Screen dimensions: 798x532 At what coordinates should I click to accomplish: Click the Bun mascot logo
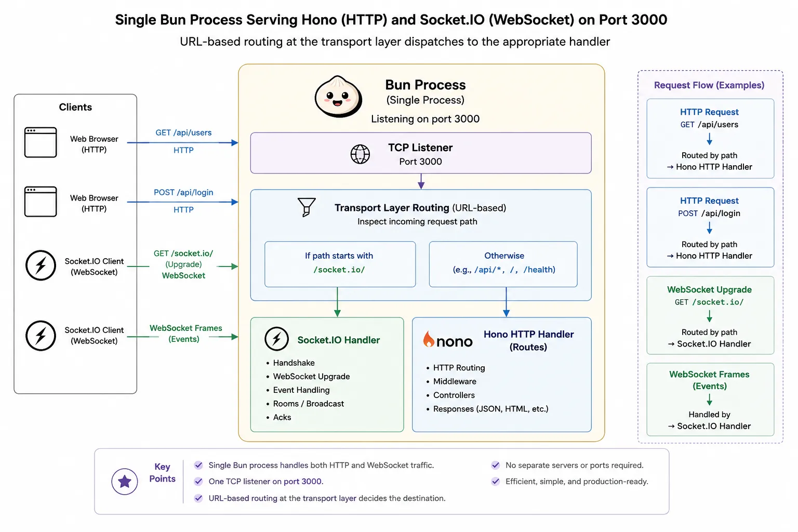339,97
